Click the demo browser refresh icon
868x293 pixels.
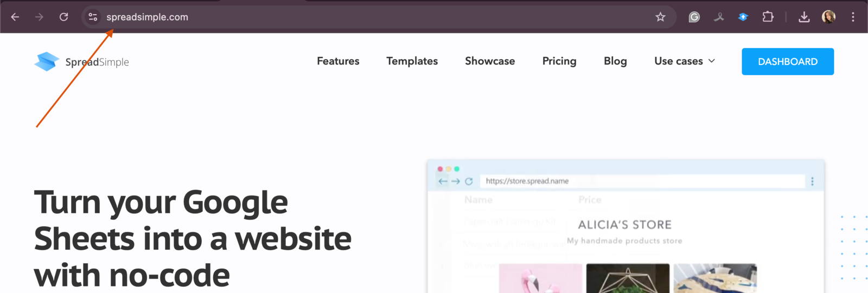tap(469, 181)
